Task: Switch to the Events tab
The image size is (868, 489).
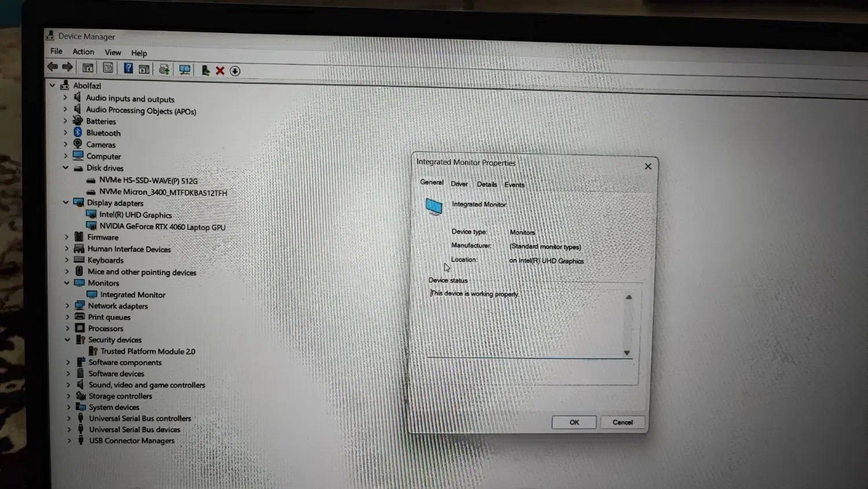Action: coord(514,185)
